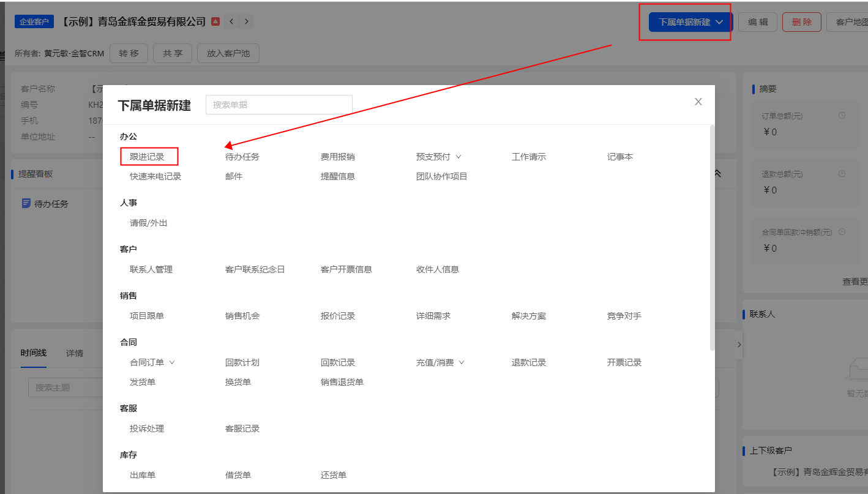Select 请假/外出 under 人事
Image resolution: width=868 pixels, height=494 pixels.
(x=149, y=223)
